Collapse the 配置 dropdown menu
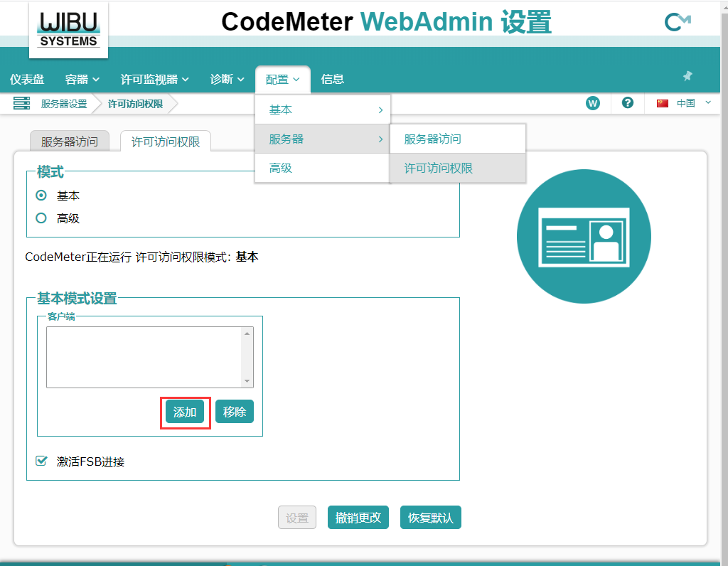Viewport: 728px width, 566px height. tap(283, 80)
